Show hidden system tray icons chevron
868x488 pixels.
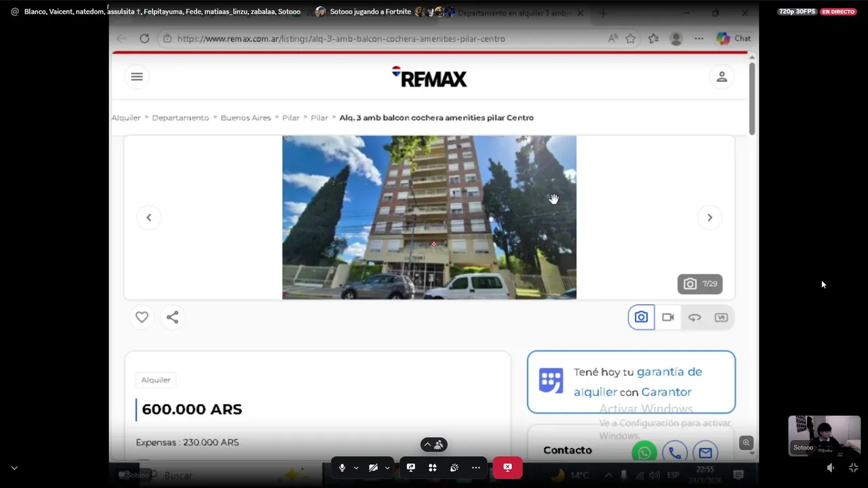[608, 475]
